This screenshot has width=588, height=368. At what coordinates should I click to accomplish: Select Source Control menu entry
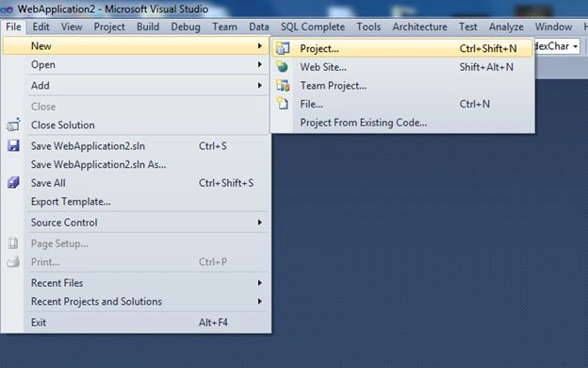(136, 223)
